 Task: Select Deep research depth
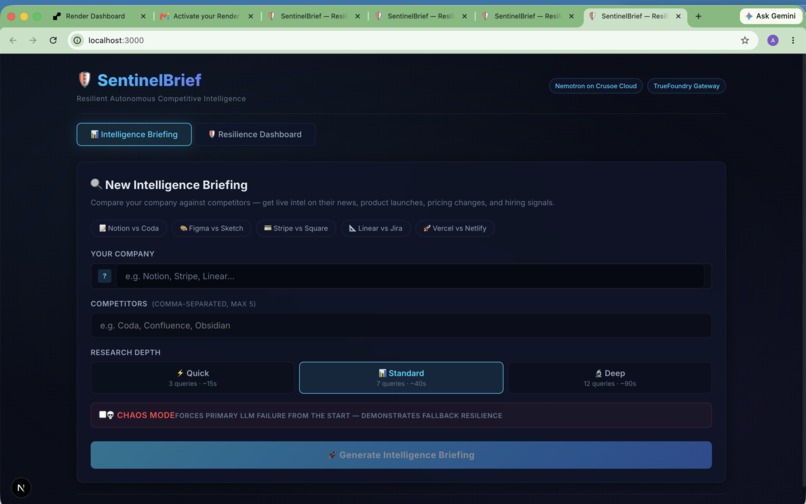tap(610, 377)
